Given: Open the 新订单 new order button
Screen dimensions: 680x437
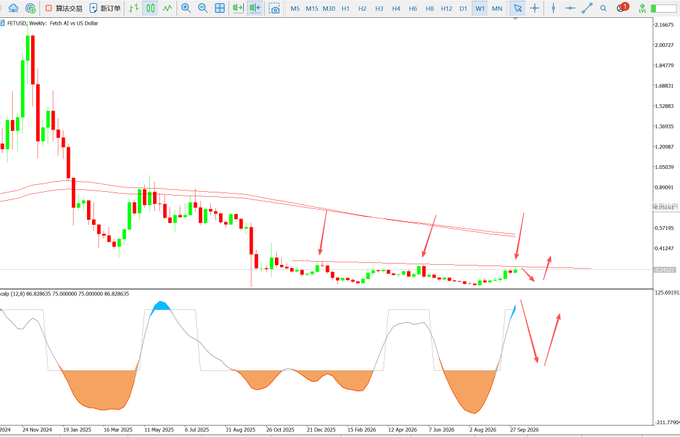Looking at the screenshot, I should (x=105, y=8).
